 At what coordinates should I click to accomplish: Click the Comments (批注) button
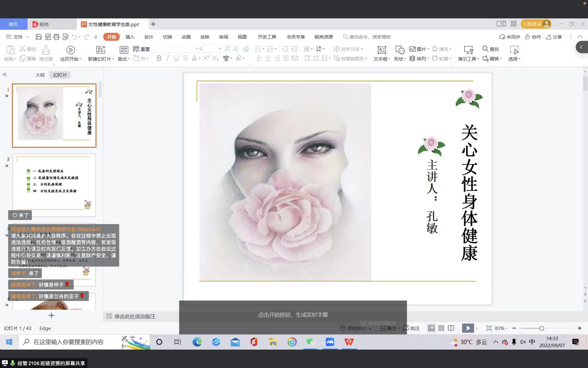[x=411, y=328]
